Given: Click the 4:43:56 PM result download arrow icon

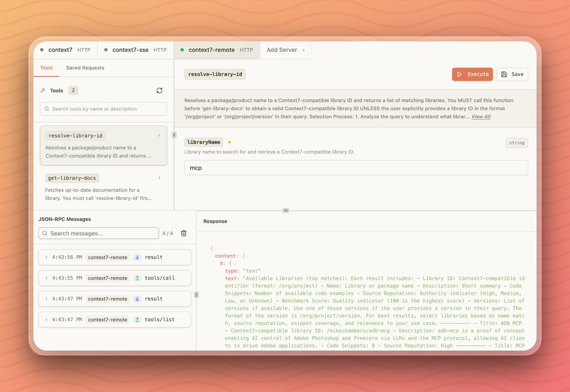Looking at the screenshot, I should pyautogui.click(x=137, y=257).
